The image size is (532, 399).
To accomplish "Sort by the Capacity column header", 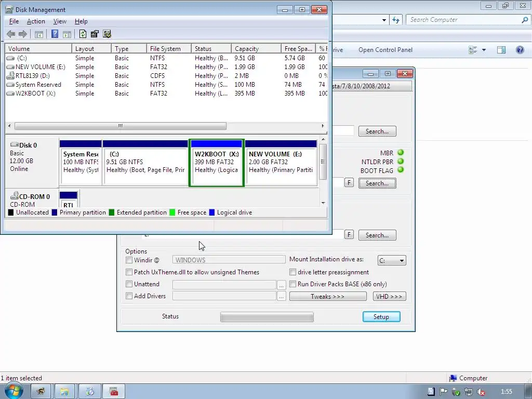I will click(x=256, y=48).
